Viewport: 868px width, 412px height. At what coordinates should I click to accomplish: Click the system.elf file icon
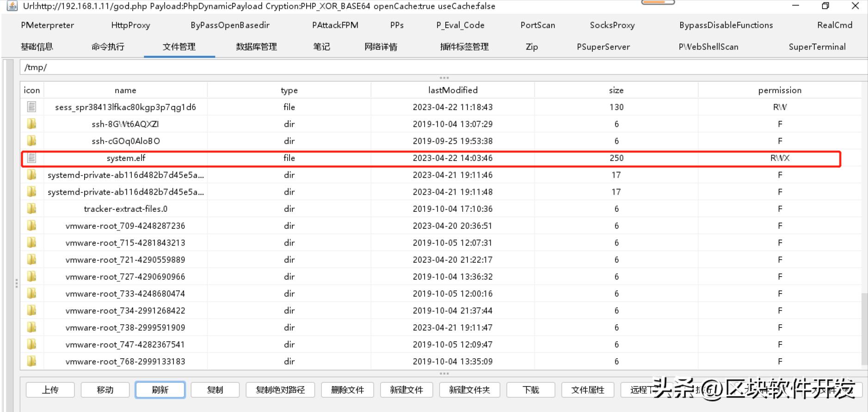(x=31, y=158)
